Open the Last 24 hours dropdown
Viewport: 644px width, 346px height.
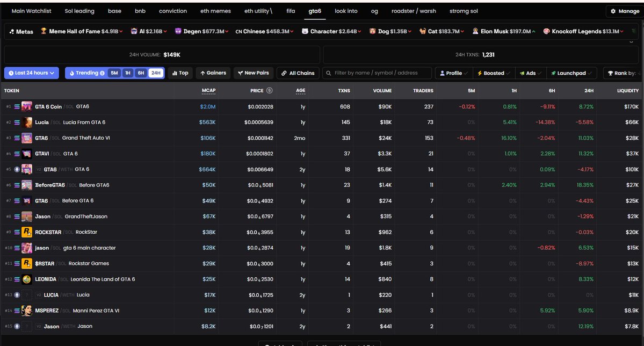click(32, 73)
